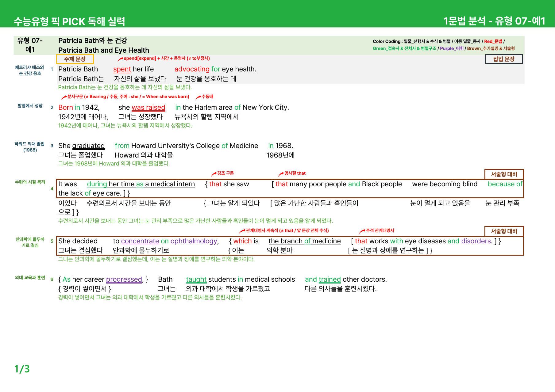Click the red underlined word 'spent'
The height and width of the screenshot is (392, 555).
click(x=122, y=69)
